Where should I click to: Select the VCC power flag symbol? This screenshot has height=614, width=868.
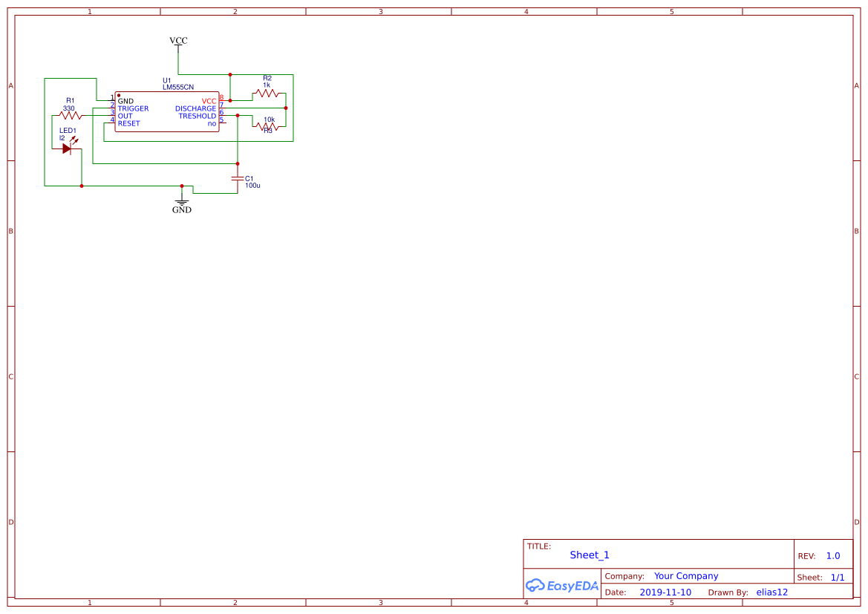pyautogui.click(x=178, y=42)
